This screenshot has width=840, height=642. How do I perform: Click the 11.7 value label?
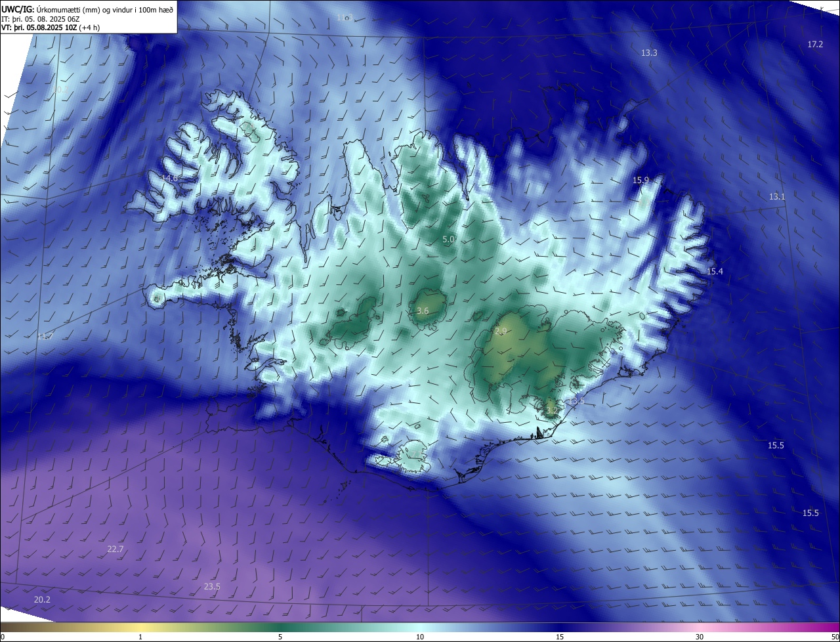[x=45, y=336]
